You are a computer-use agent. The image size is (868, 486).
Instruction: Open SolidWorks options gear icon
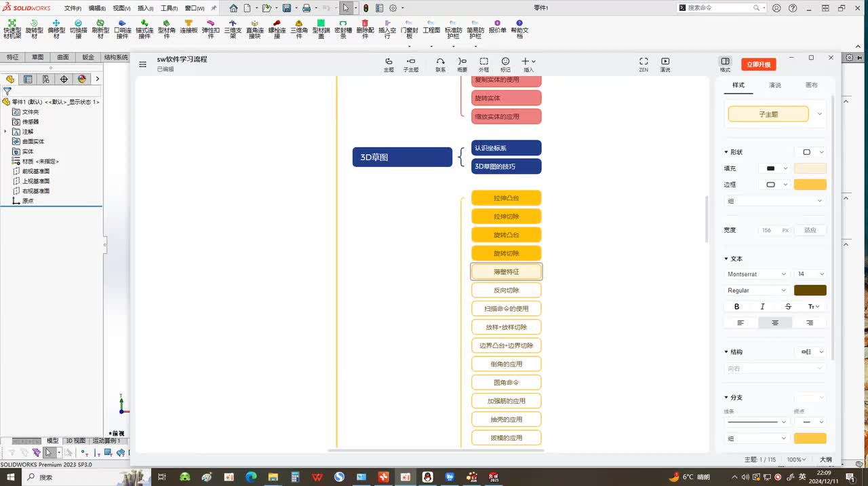click(393, 8)
